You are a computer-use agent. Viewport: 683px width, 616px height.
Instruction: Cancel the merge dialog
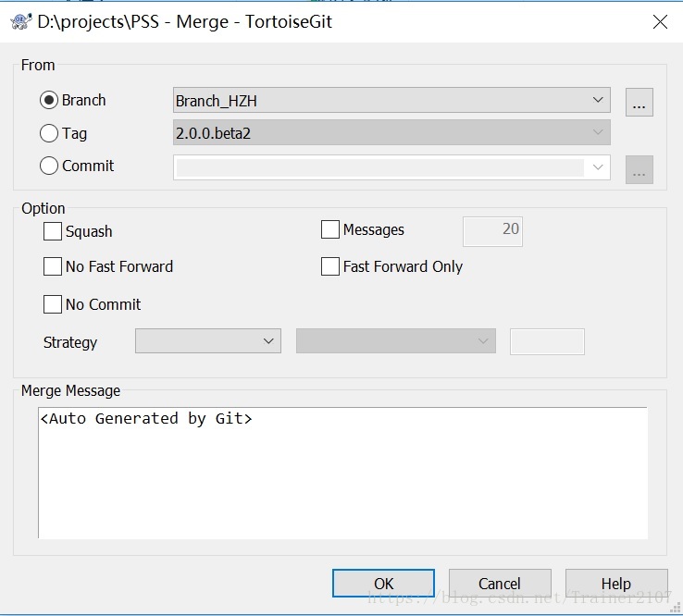pyautogui.click(x=500, y=584)
